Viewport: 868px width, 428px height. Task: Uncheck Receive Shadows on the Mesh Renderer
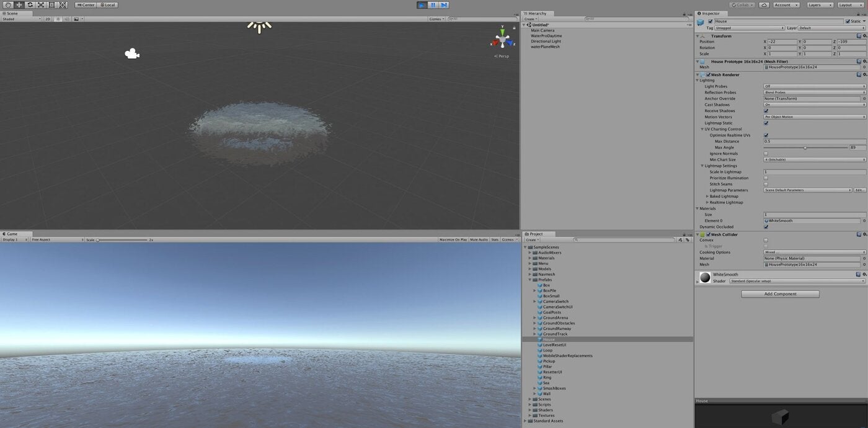tap(766, 110)
